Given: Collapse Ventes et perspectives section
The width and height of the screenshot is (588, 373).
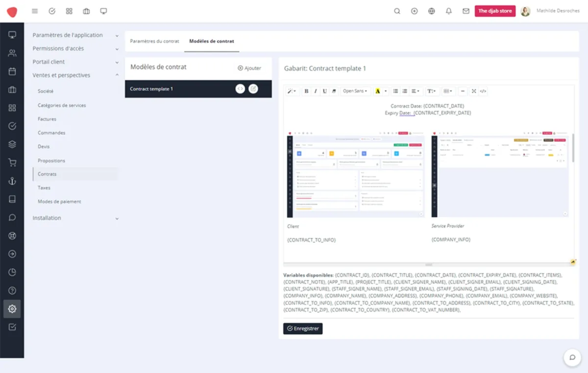Looking at the screenshot, I should tap(75, 75).
